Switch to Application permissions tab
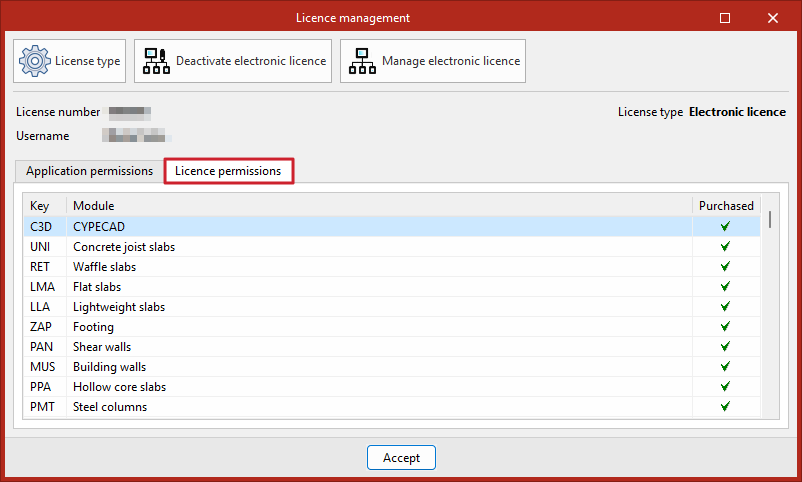This screenshot has width=802, height=482. (x=90, y=171)
